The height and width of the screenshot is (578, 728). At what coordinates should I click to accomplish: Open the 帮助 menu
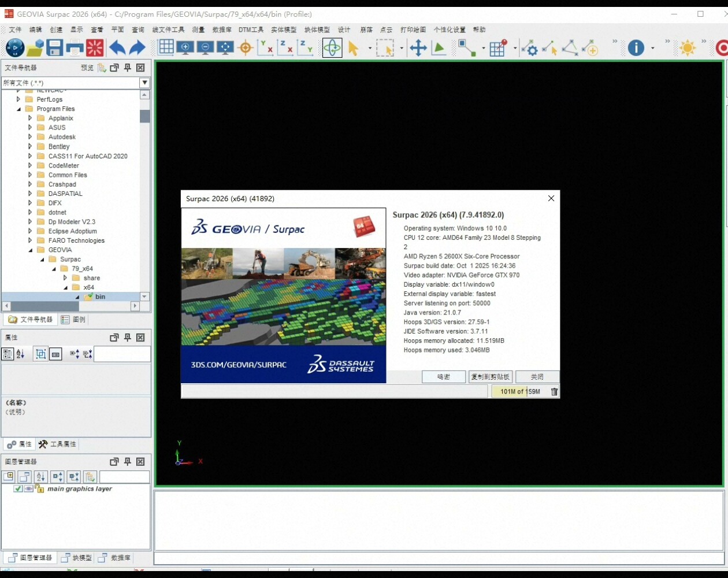(x=480, y=29)
